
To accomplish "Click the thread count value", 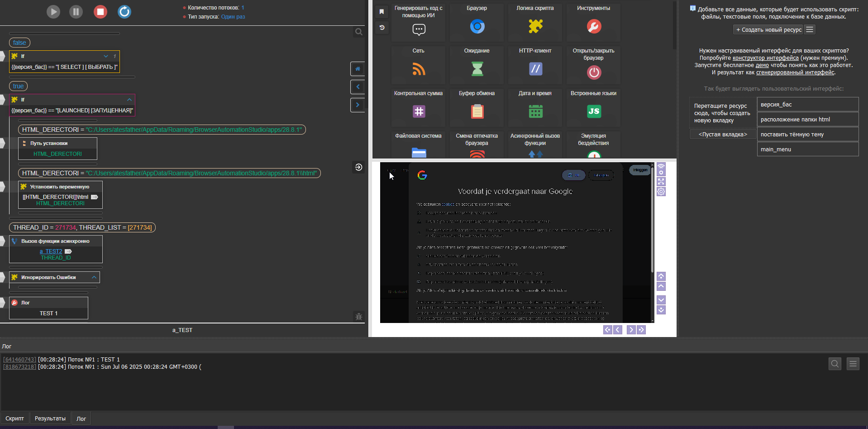I will pos(243,8).
